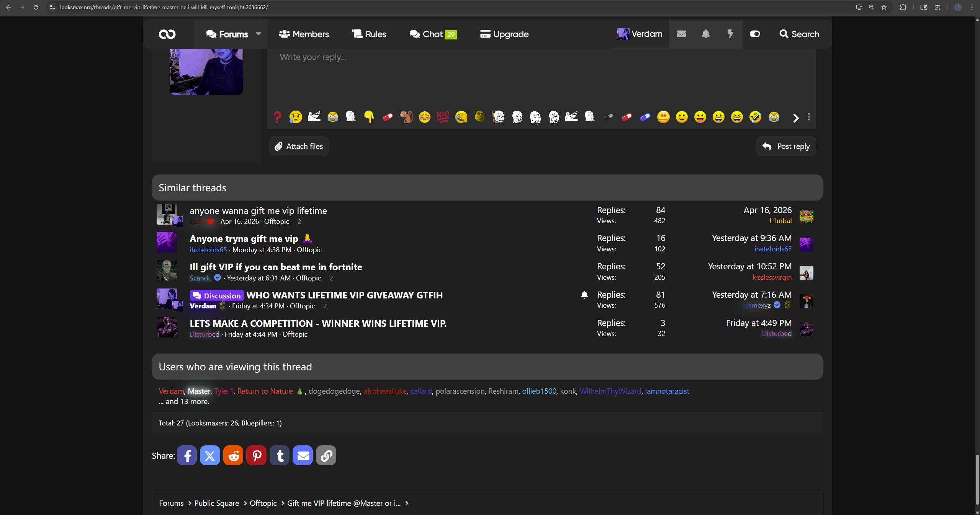Open thread 'Ill gift VIP if you can beat me in fortnite'
The width and height of the screenshot is (980, 515).
[x=276, y=267]
